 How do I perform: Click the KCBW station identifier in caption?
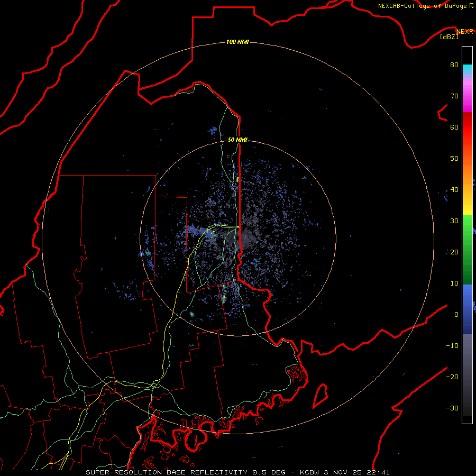tap(309, 472)
